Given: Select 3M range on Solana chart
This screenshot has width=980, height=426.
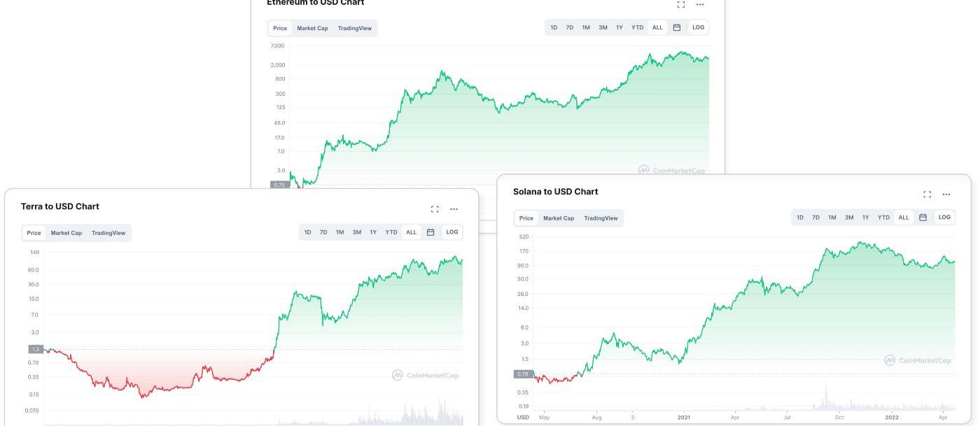Looking at the screenshot, I should pyautogui.click(x=849, y=218).
